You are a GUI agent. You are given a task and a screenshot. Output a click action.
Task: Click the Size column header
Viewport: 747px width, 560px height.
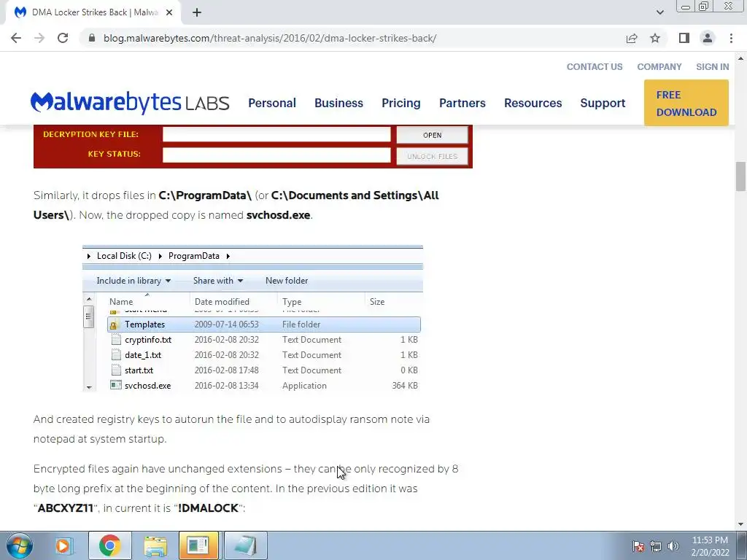tap(377, 301)
